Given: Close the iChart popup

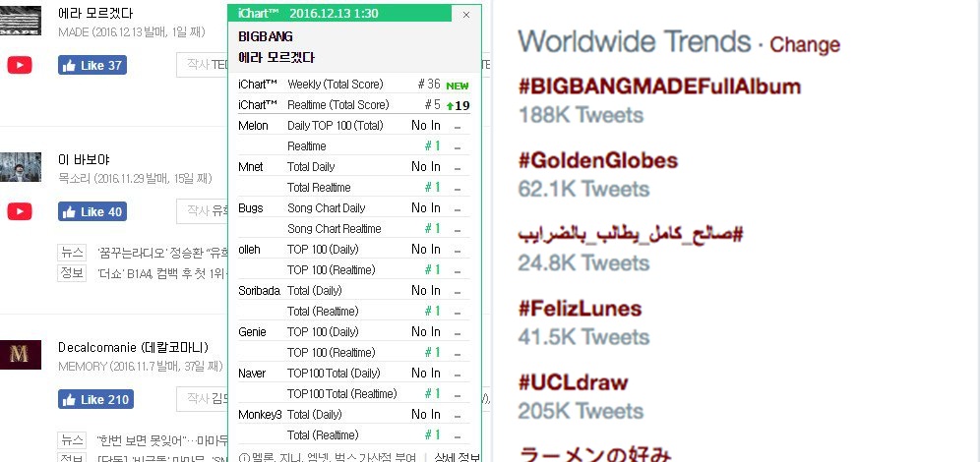Looking at the screenshot, I should tap(465, 14).
